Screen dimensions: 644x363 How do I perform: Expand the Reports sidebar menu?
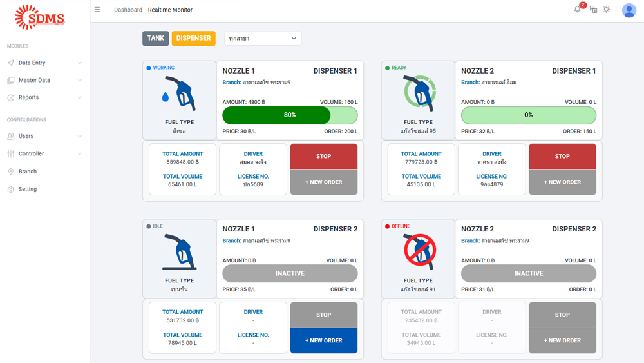click(44, 98)
